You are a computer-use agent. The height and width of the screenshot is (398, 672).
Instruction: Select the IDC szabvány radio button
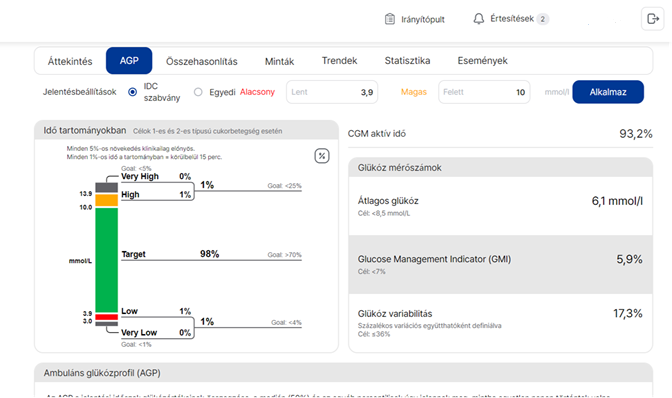(x=132, y=92)
